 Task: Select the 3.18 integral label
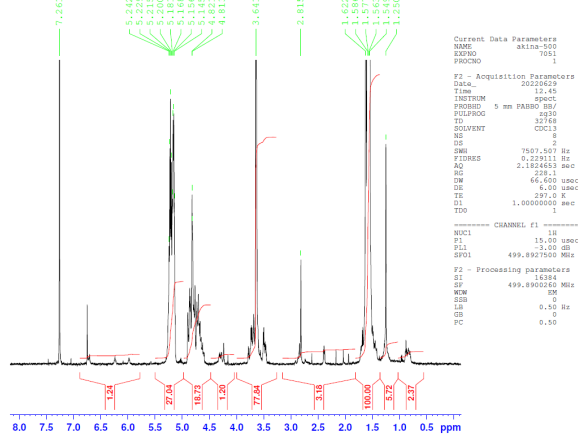point(319,393)
